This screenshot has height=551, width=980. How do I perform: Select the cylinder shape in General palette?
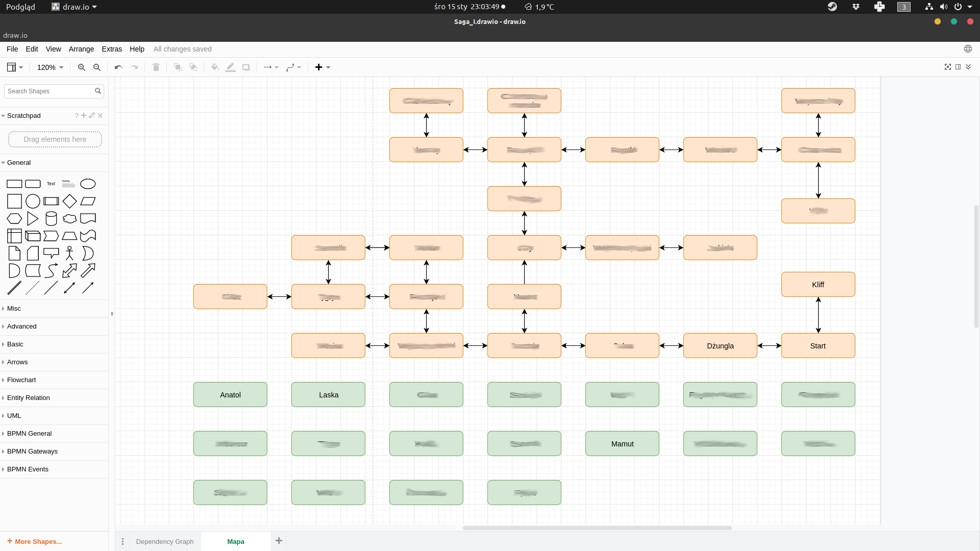click(51, 218)
